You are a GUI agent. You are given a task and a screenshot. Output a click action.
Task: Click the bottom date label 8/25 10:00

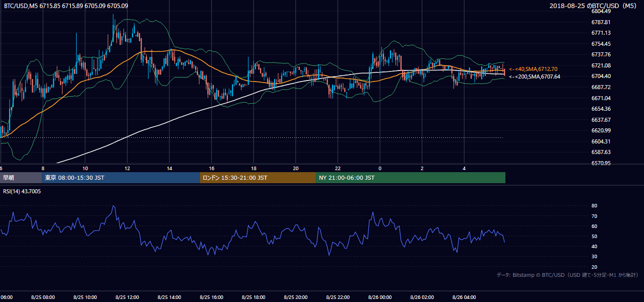click(x=85, y=297)
